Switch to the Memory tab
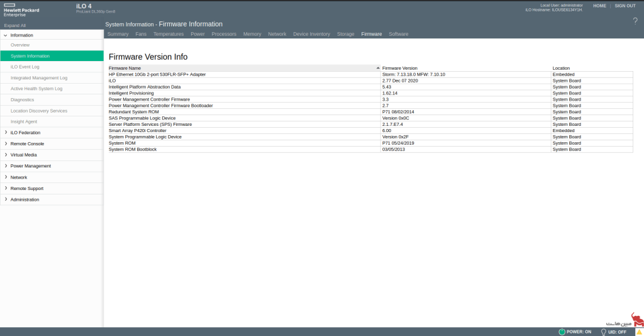Screen dimensions: 644x336 pyautogui.click(x=252, y=34)
